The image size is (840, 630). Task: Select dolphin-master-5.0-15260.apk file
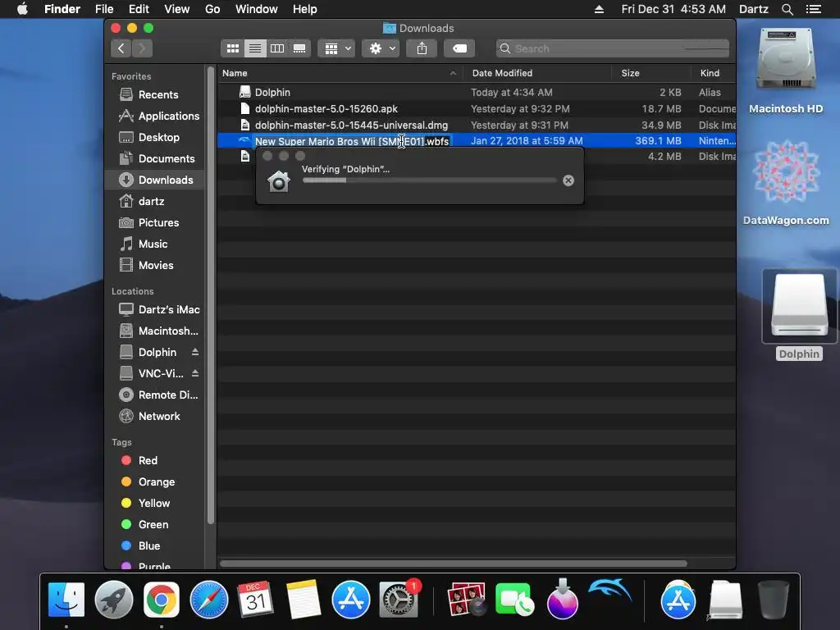[477, 109]
